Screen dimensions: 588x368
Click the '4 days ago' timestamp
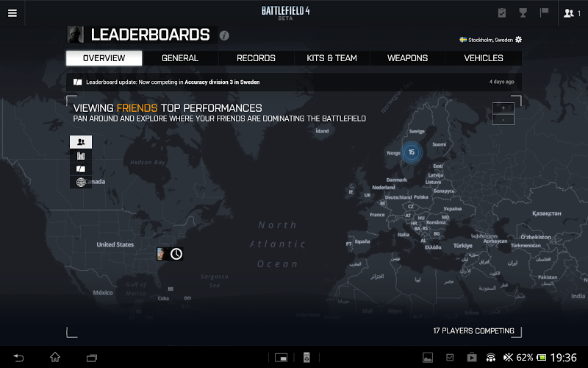(501, 82)
